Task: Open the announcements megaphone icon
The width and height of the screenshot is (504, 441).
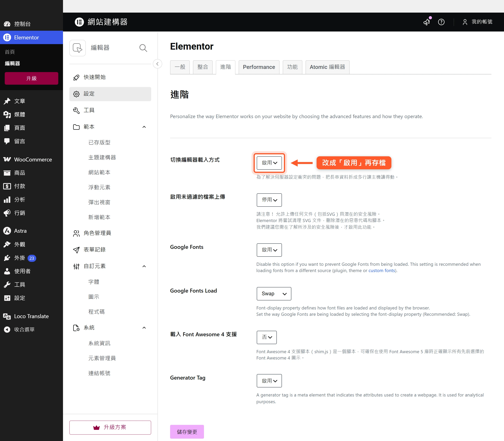Action: [427, 22]
